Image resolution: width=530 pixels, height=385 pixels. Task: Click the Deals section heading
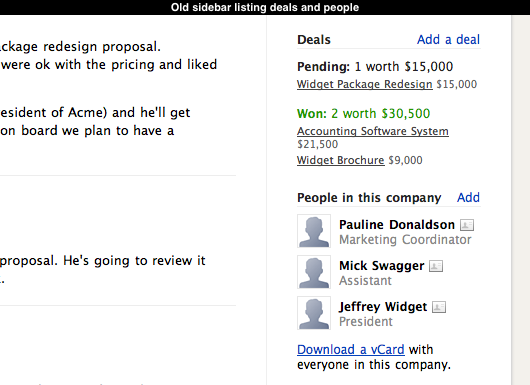[x=314, y=40]
